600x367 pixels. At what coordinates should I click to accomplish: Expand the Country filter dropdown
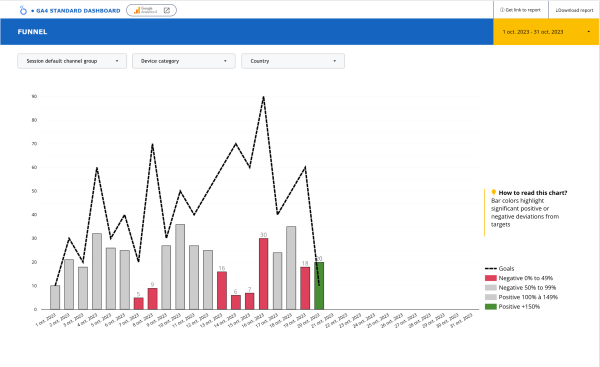293,61
